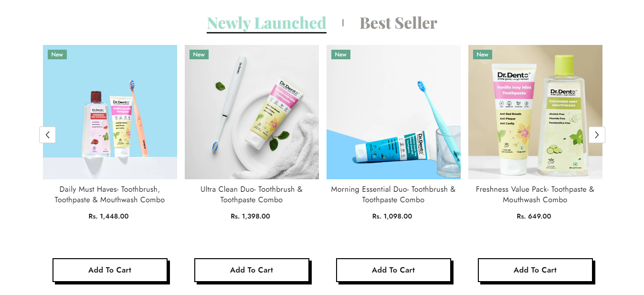Open Freshness Value Pack product image

tap(535, 112)
